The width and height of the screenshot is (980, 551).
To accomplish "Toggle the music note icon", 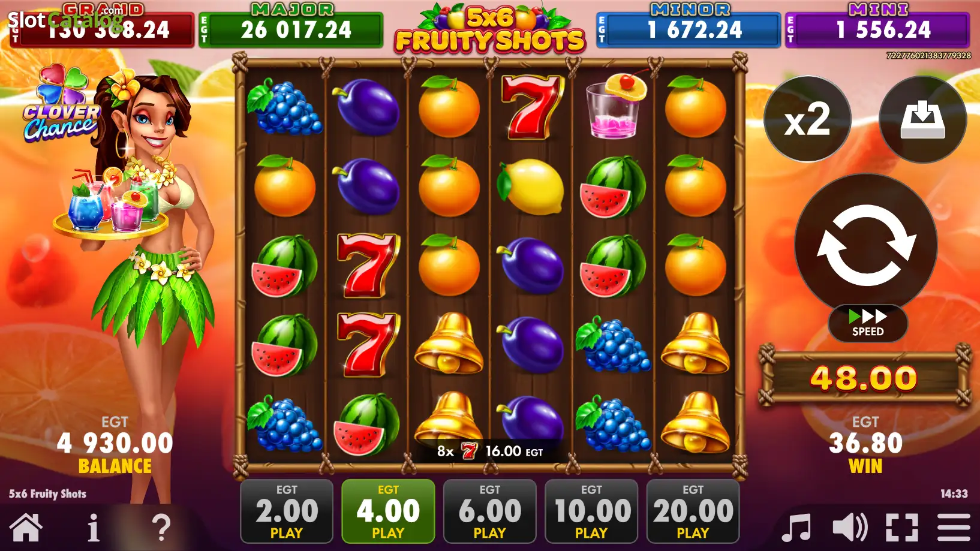I will click(x=796, y=528).
